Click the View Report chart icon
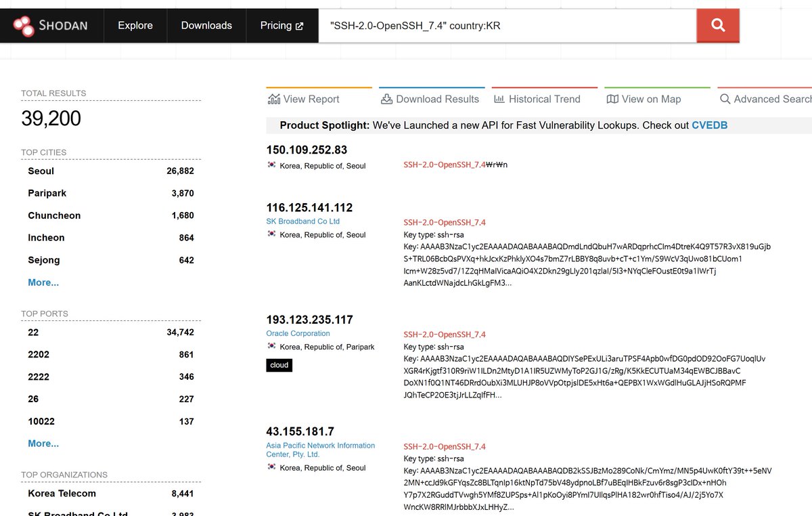This screenshot has width=812, height=516. [x=274, y=99]
